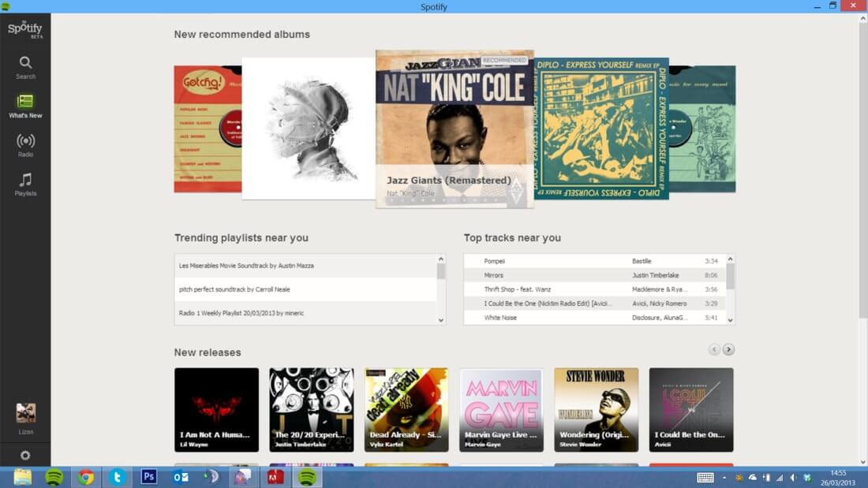The height and width of the screenshot is (488, 868).
Task: Select the Mirrors track row
Action: point(595,275)
